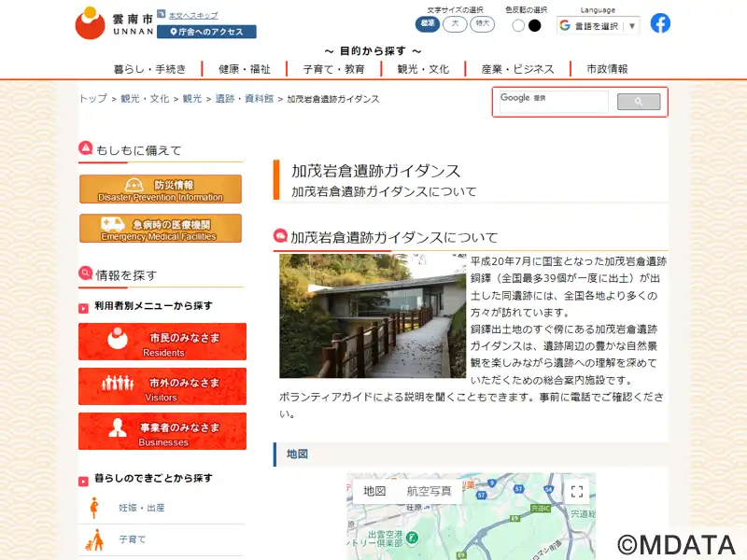Click the Unnan city logo
Screen dimensions: 747x560
[114, 23]
